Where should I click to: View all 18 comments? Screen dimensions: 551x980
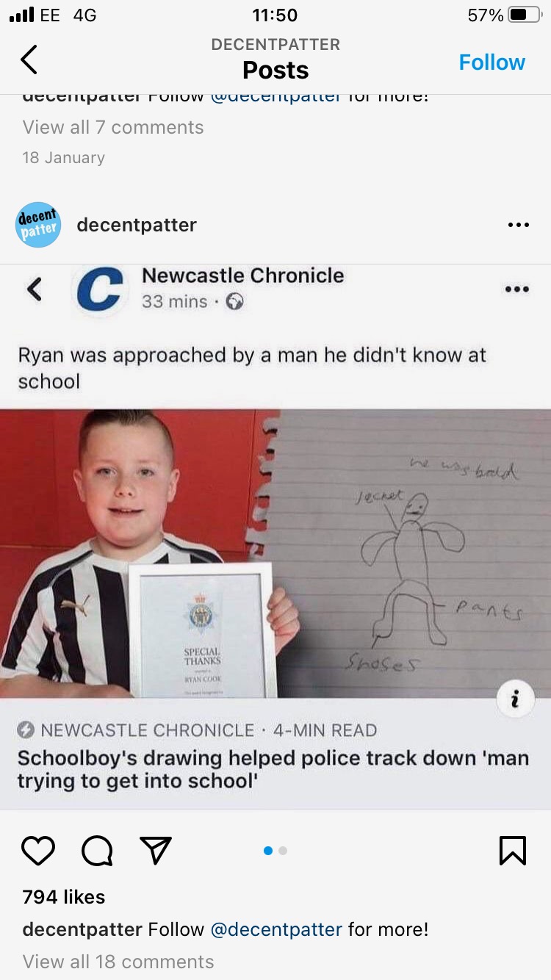pyautogui.click(x=118, y=962)
